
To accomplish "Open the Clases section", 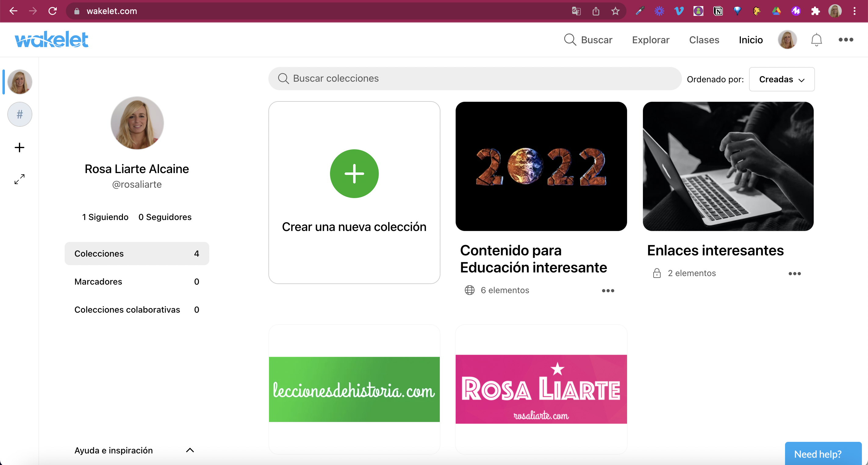I will click(704, 39).
